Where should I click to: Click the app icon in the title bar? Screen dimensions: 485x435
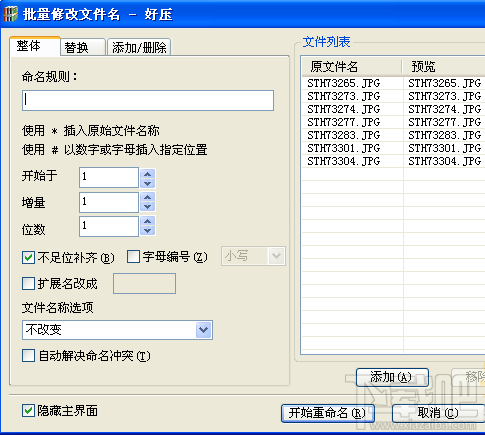click(x=10, y=14)
